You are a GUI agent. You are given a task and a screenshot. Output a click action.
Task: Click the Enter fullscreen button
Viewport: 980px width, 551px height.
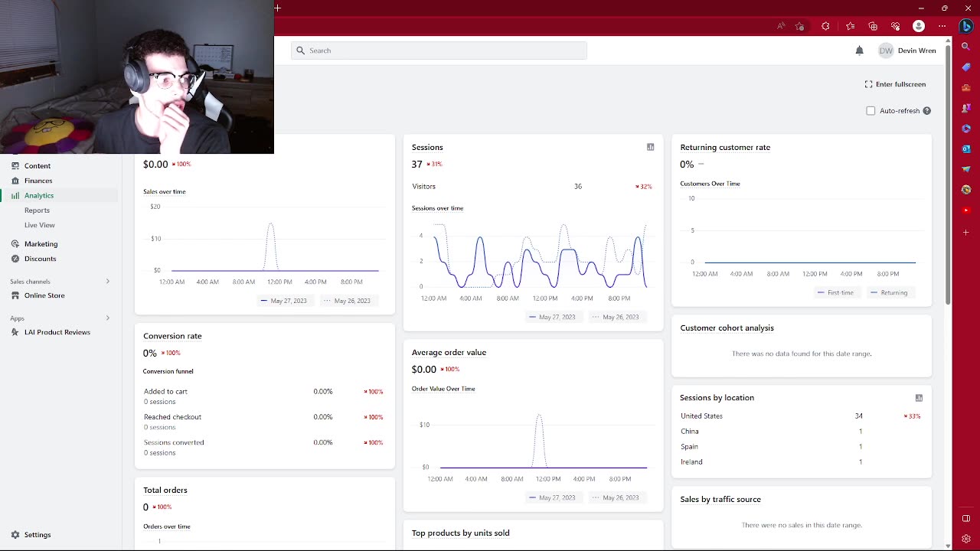point(895,84)
